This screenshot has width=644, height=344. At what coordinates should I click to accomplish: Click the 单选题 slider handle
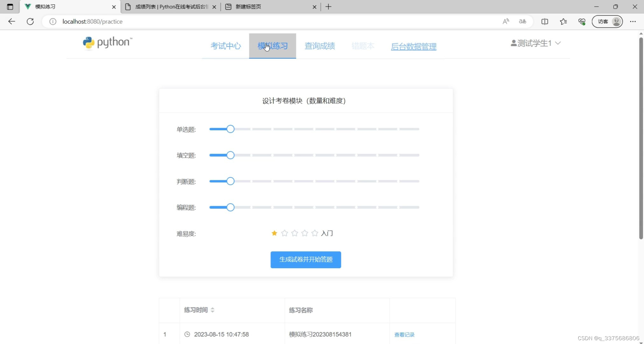tap(230, 129)
